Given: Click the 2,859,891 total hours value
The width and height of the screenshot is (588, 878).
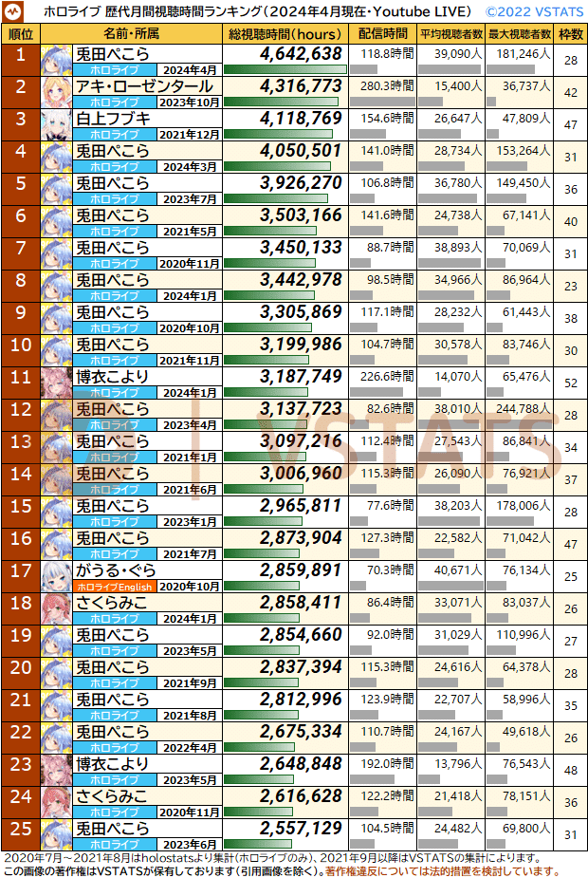Looking at the screenshot, I should click(301, 570).
